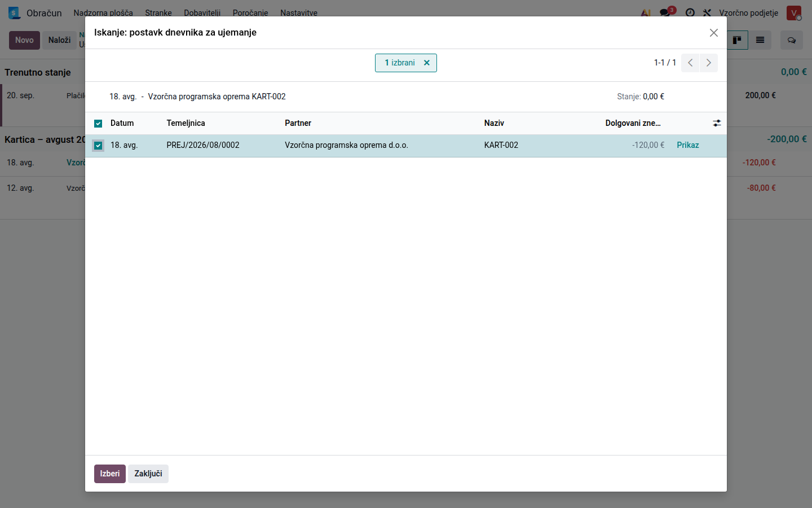Go to next page of results

coord(709,63)
